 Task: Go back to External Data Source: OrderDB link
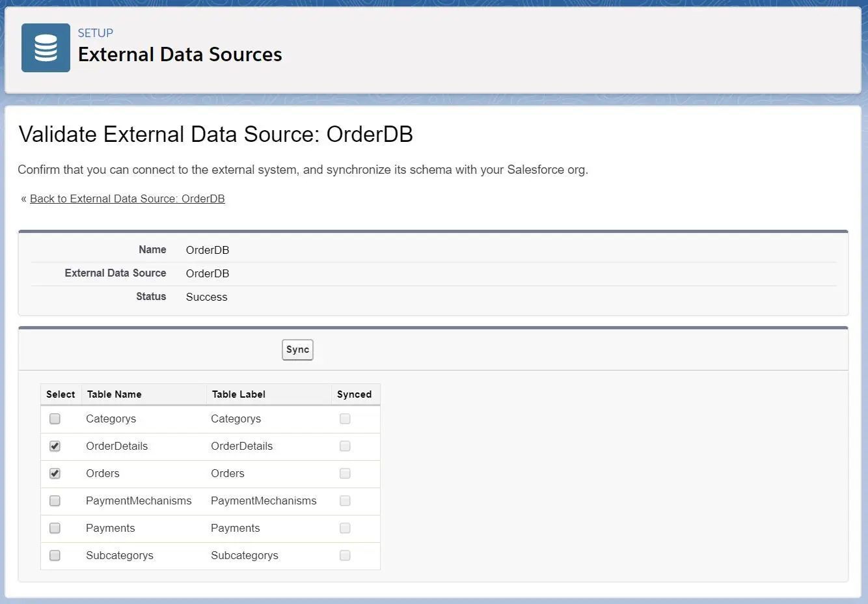pyautogui.click(x=127, y=199)
